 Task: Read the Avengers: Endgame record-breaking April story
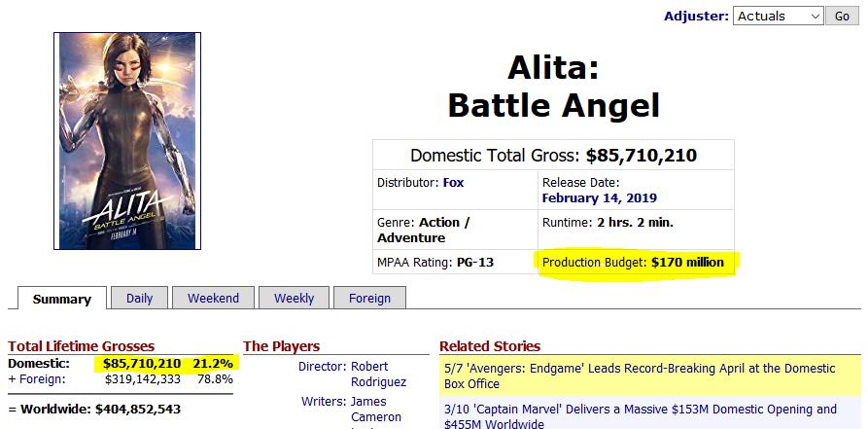pos(640,375)
